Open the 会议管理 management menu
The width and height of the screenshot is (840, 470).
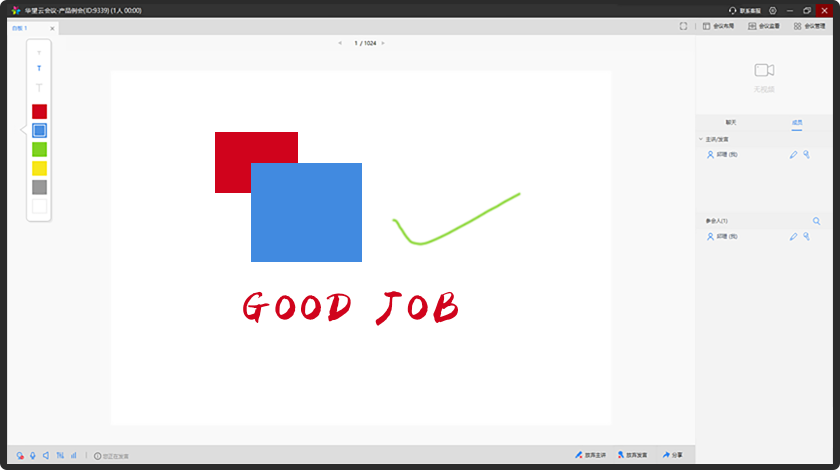click(809, 27)
